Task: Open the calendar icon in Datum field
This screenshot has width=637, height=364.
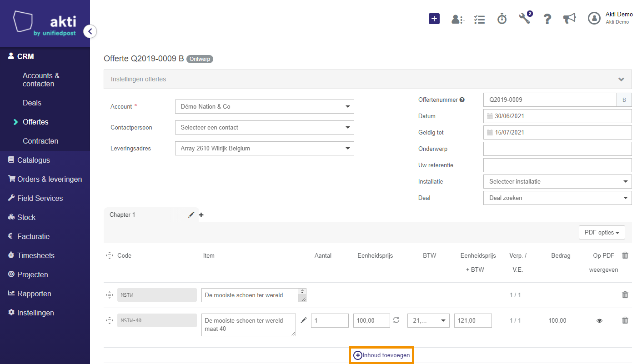Action: pos(490,116)
